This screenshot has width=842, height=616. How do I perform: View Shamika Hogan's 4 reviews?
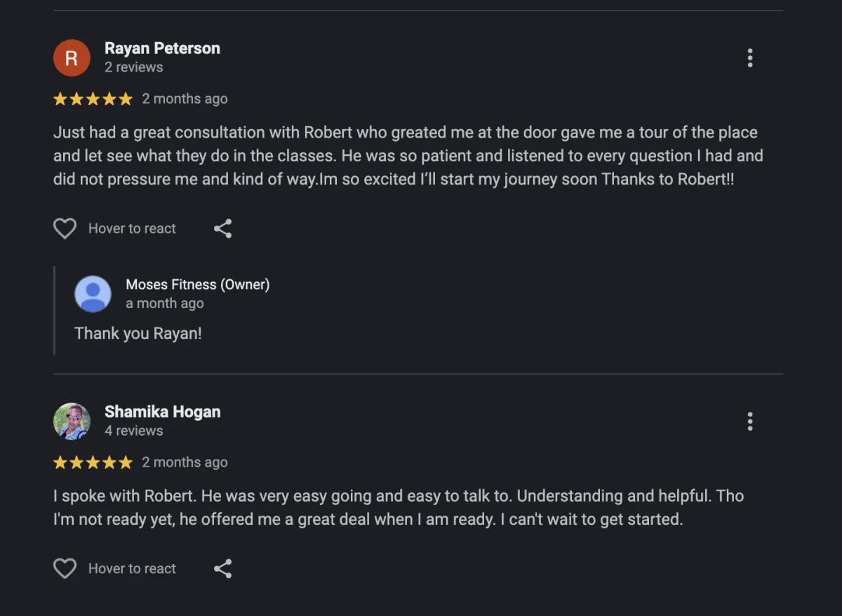(133, 431)
